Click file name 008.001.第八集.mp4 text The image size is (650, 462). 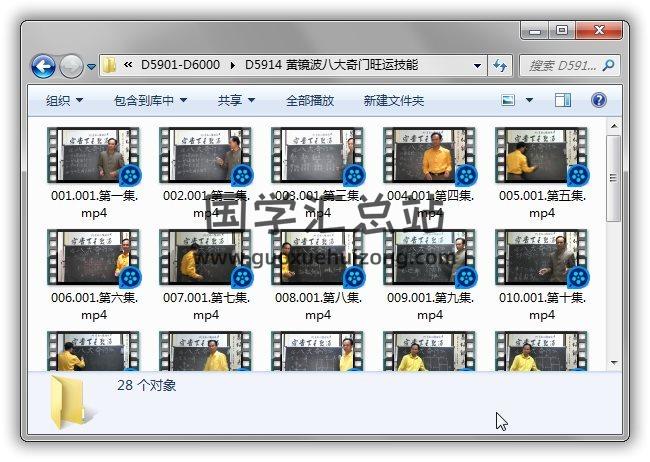click(x=318, y=306)
